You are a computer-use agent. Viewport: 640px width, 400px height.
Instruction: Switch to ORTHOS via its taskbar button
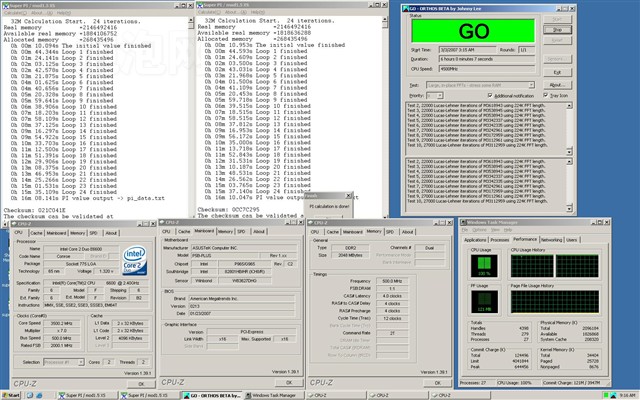point(212,395)
